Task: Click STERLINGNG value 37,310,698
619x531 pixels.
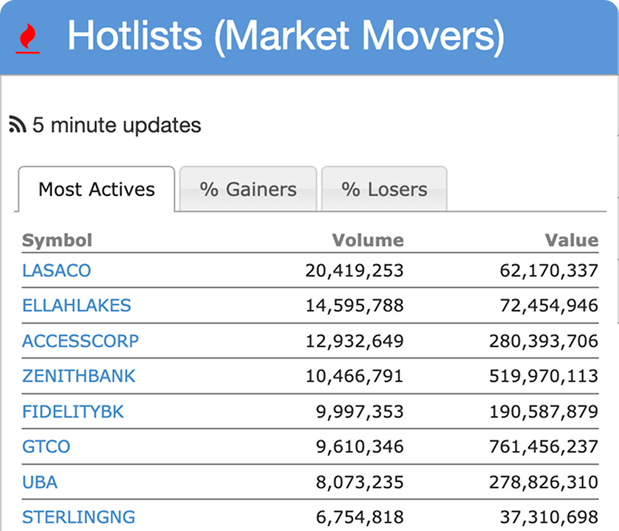Action: pos(549,518)
